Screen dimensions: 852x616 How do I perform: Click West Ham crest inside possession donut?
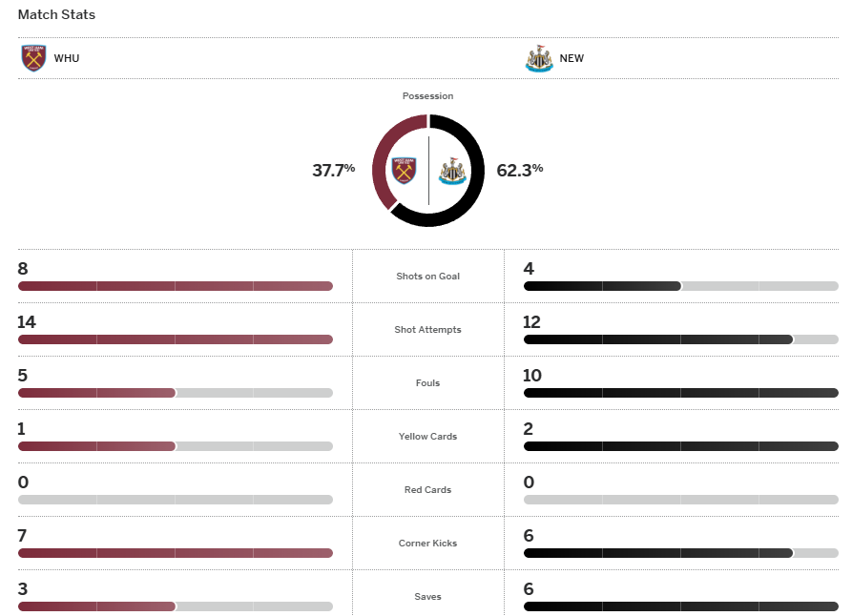[405, 171]
